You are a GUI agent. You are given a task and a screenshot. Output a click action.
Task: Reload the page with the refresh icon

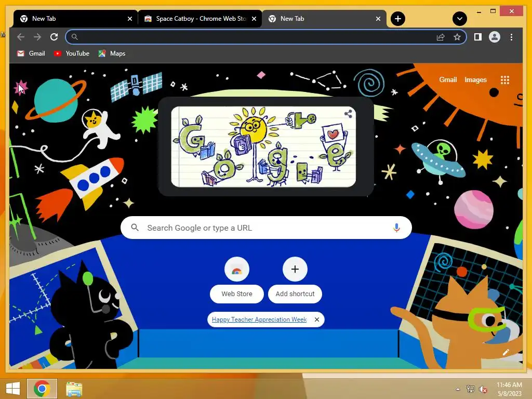(54, 37)
